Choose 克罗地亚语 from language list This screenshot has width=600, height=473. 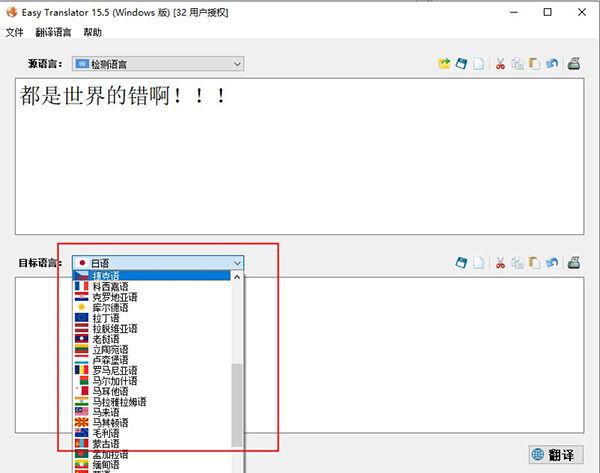point(152,297)
